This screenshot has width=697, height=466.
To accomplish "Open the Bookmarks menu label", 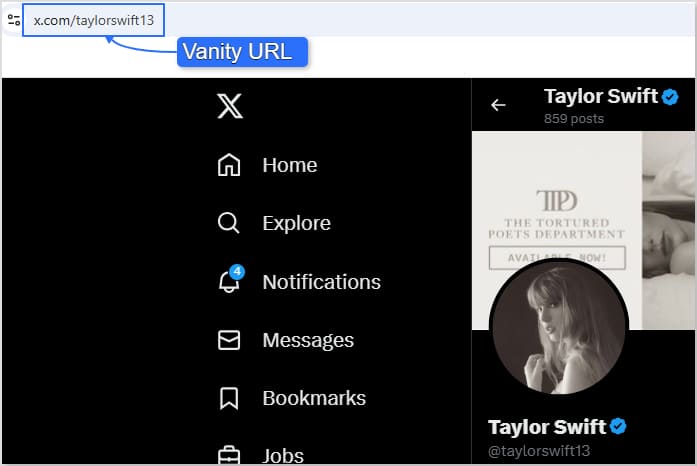I will point(314,398).
